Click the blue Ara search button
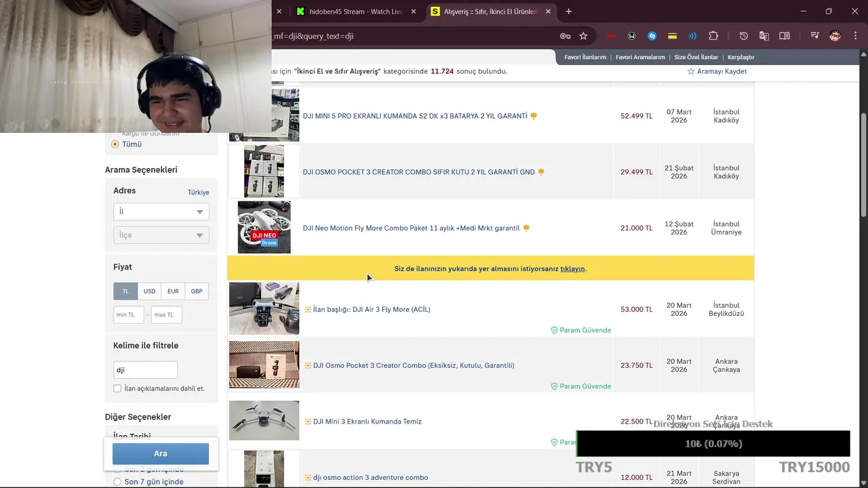The height and width of the screenshot is (488, 868). [161, 453]
